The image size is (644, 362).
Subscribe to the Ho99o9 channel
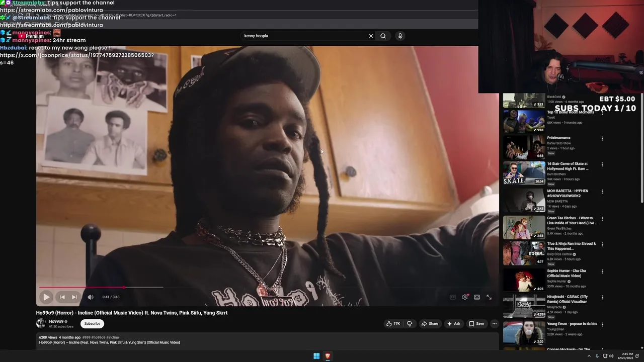[92, 324]
